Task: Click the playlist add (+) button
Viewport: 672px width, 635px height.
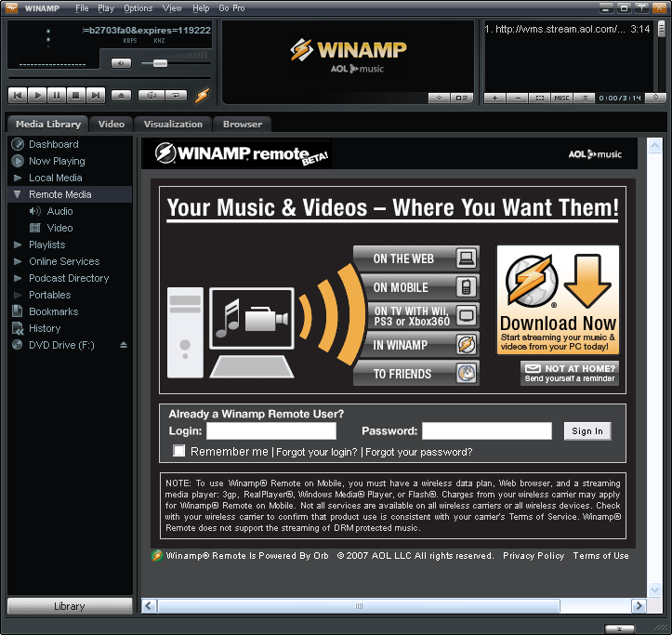Action: pyautogui.click(x=494, y=99)
